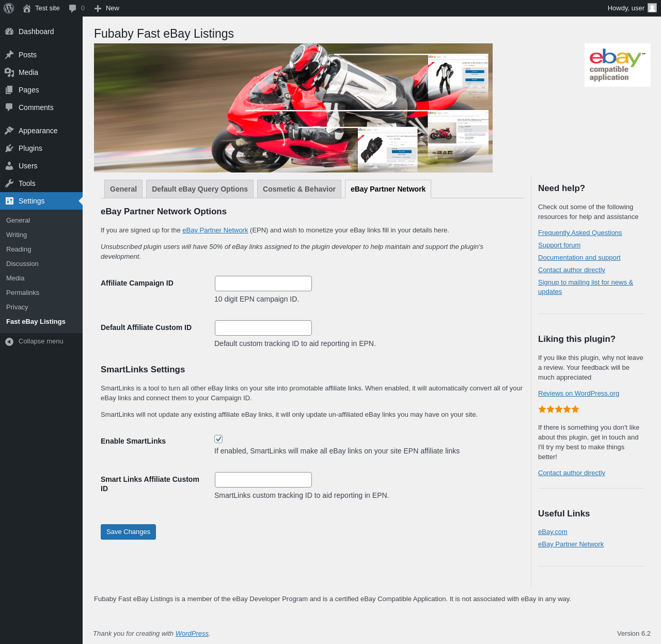Image resolution: width=661 pixels, height=644 pixels.
Task: Click the Collapse menu arrow icon
Action: point(9,341)
